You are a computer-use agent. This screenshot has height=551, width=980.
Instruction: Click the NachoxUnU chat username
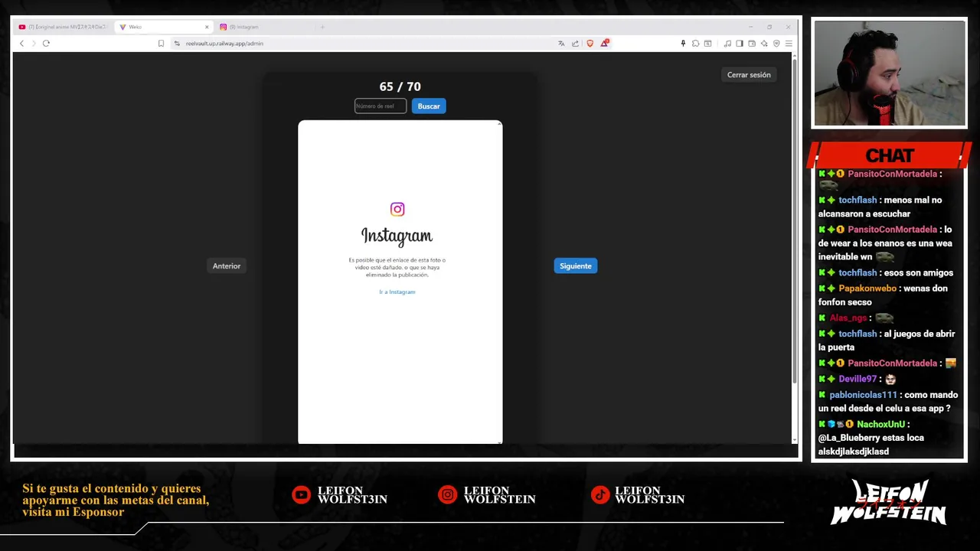pyautogui.click(x=880, y=424)
